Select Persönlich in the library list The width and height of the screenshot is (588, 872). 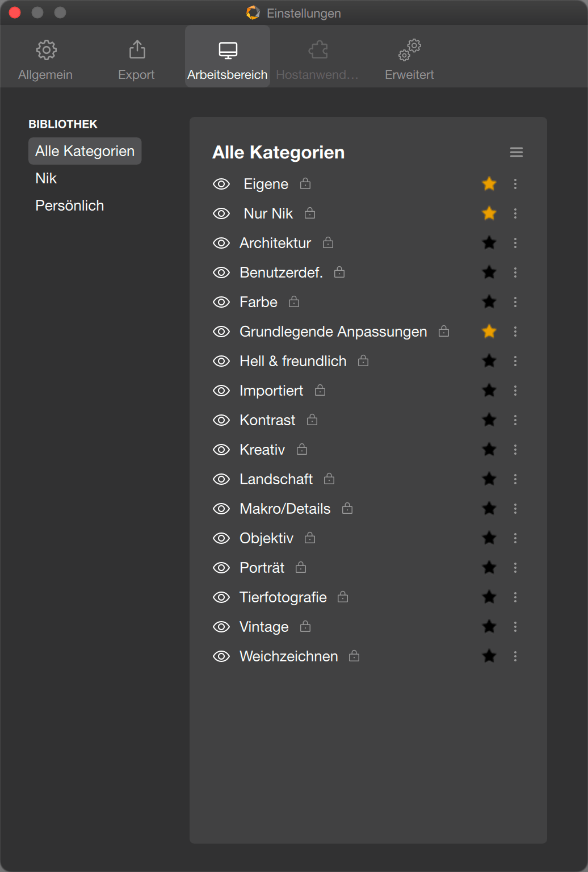[x=70, y=206]
